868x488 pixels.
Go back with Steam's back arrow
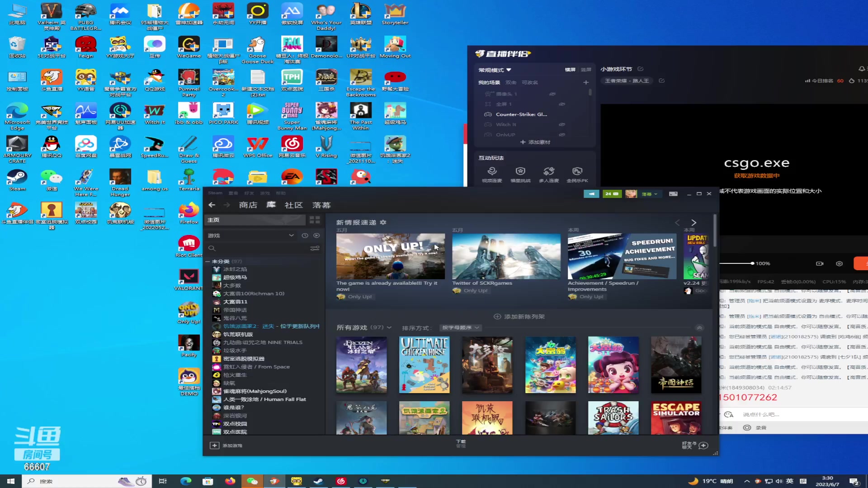pos(212,205)
